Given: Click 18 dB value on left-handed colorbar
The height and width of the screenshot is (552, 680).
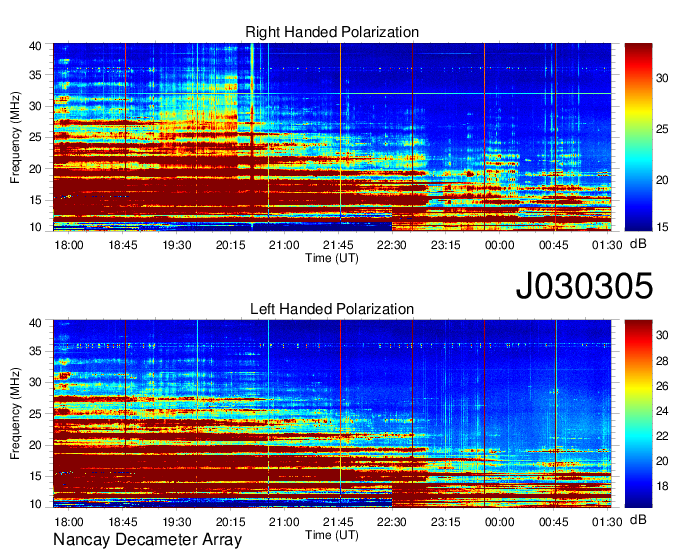Looking at the screenshot, I should (x=662, y=486).
